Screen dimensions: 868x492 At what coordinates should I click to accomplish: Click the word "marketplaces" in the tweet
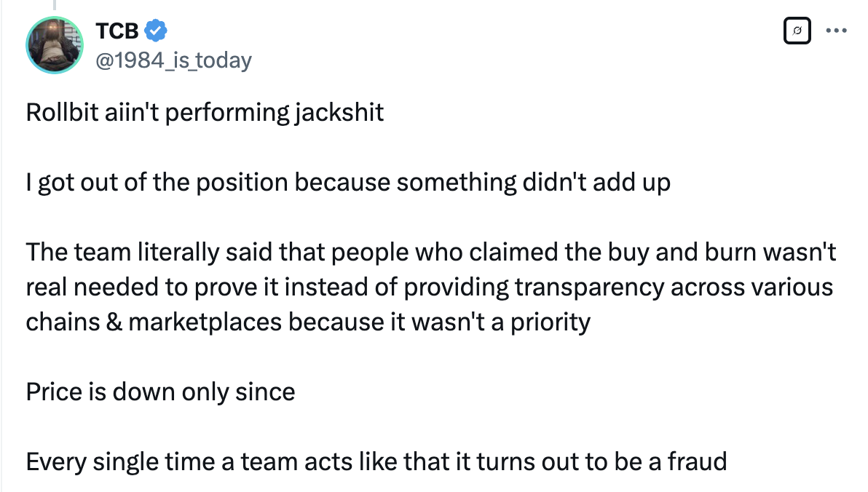(205, 322)
